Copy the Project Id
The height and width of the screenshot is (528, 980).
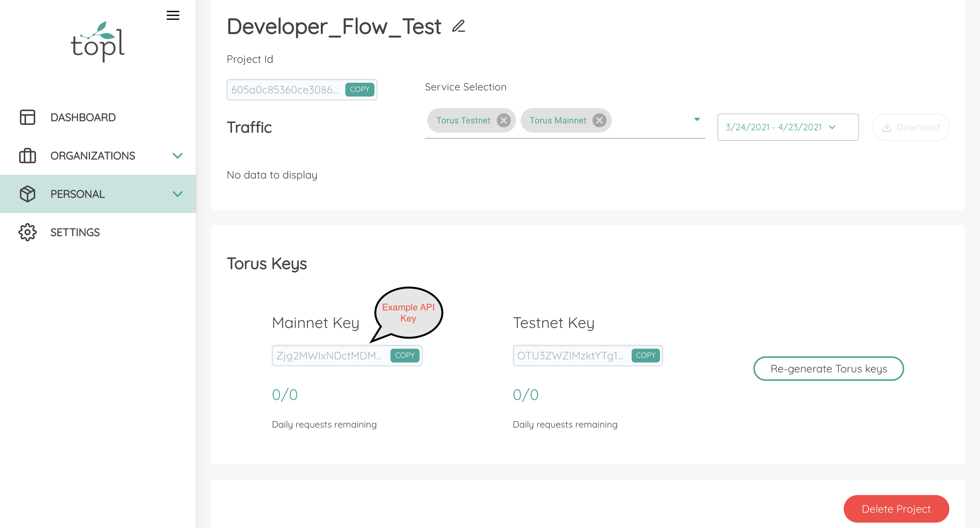(x=359, y=89)
